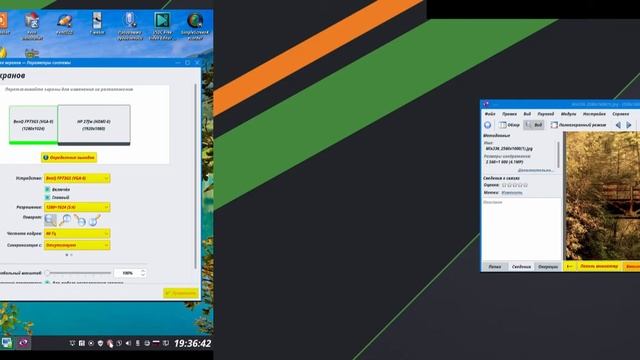The height and width of the screenshot is (360, 640).
Task: Open the paintbrush app desktop icon
Action: [x=64, y=24]
